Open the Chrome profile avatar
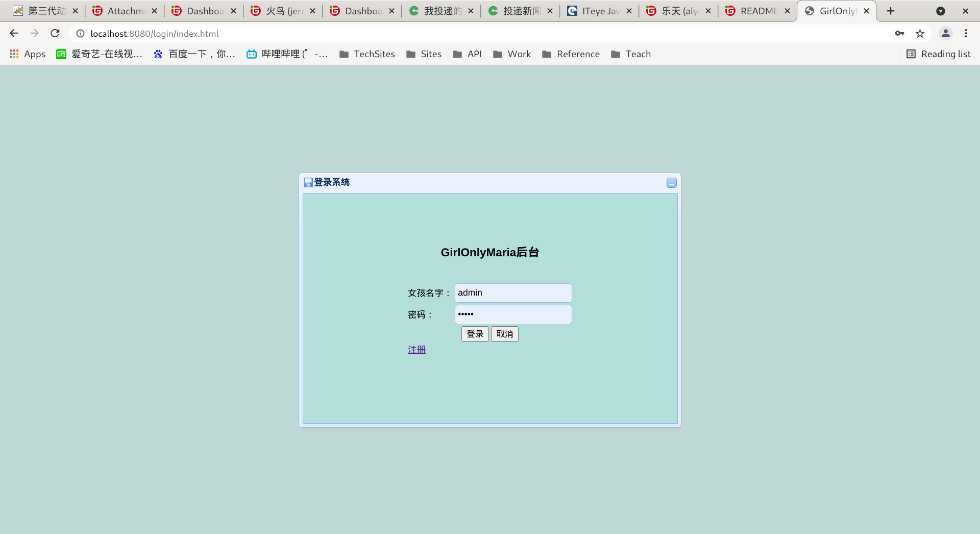Screen dimensions: 980x534 (945, 33)
